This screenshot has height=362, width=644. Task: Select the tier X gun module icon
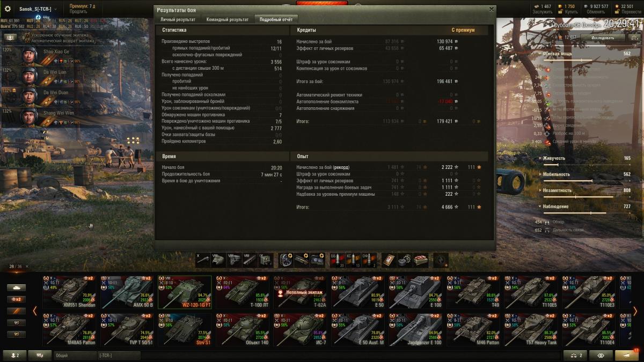[x=202, y=260]
